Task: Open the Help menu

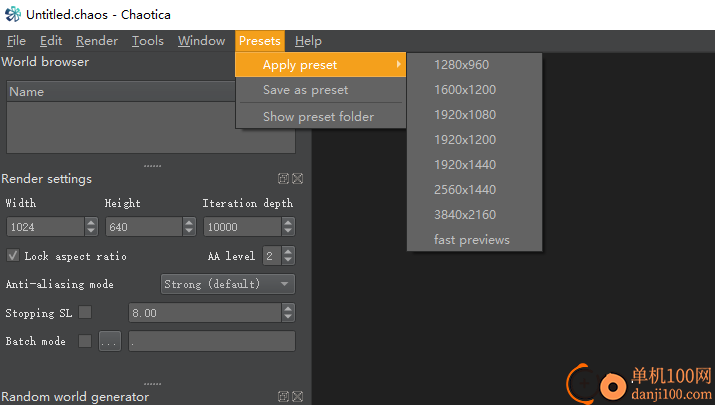Action: [x=308, y=41]
